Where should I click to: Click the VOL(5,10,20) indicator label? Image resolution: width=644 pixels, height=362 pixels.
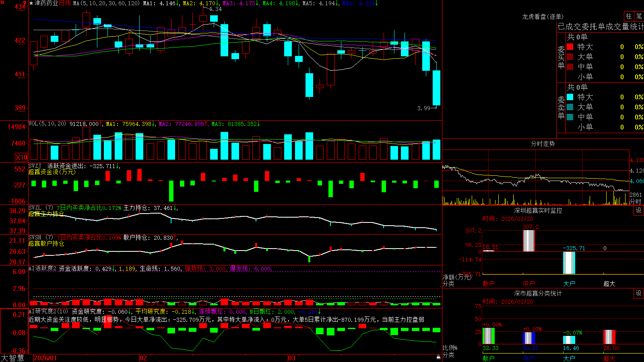click(47, 124)
